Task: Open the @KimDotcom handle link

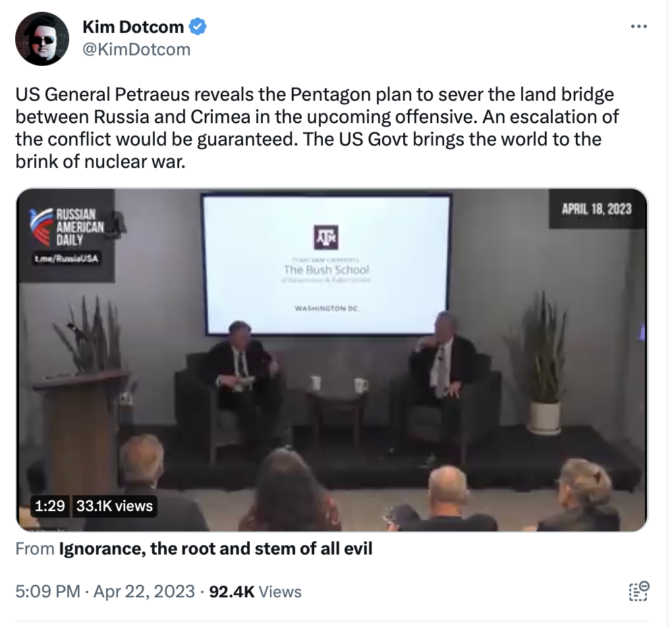Action: coord(136,49)
